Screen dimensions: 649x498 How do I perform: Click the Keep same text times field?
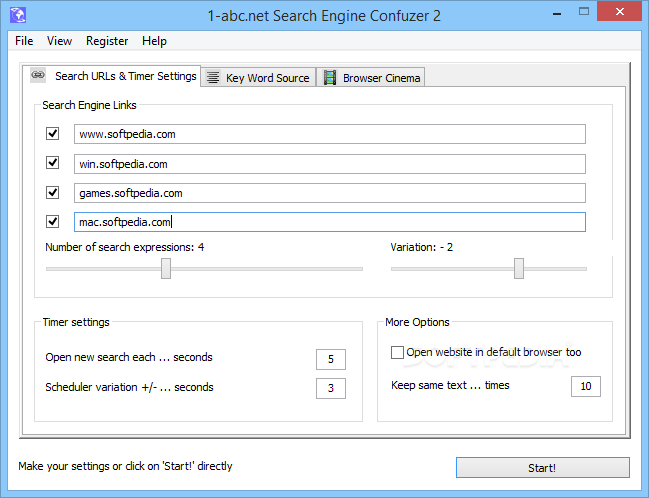coord(586,386)
